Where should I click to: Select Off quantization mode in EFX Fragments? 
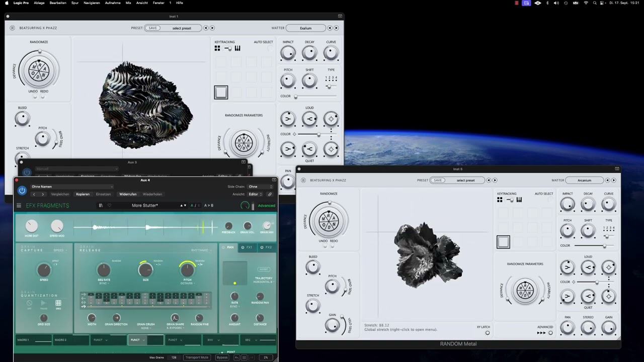(x=29, y=304)
